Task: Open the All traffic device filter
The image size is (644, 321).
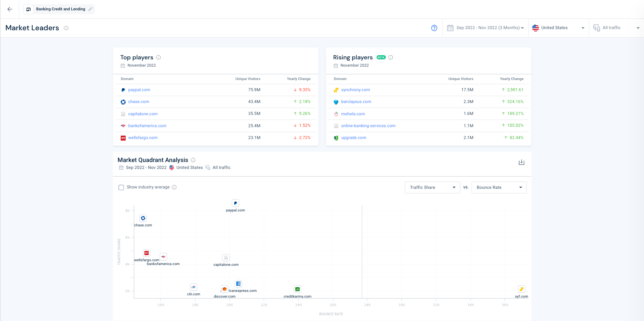Action: click(x=616, y=28)
